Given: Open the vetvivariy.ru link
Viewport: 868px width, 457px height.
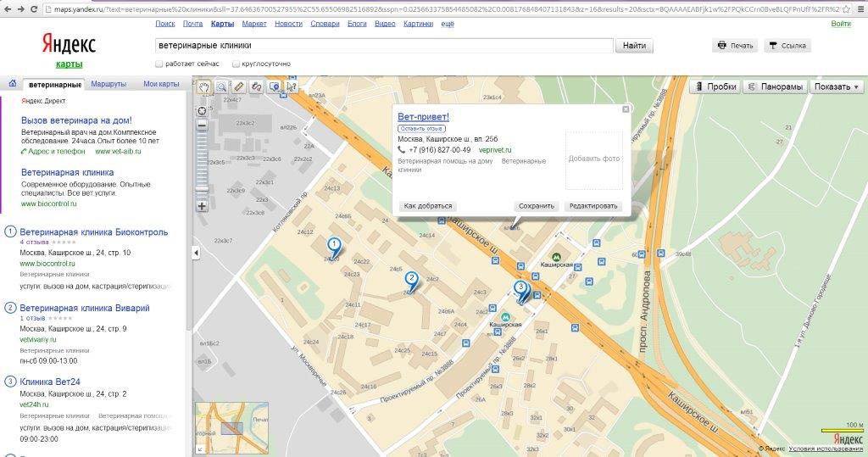Looking at the screenshot, I should pyautogui.click(x=38, y=339).
